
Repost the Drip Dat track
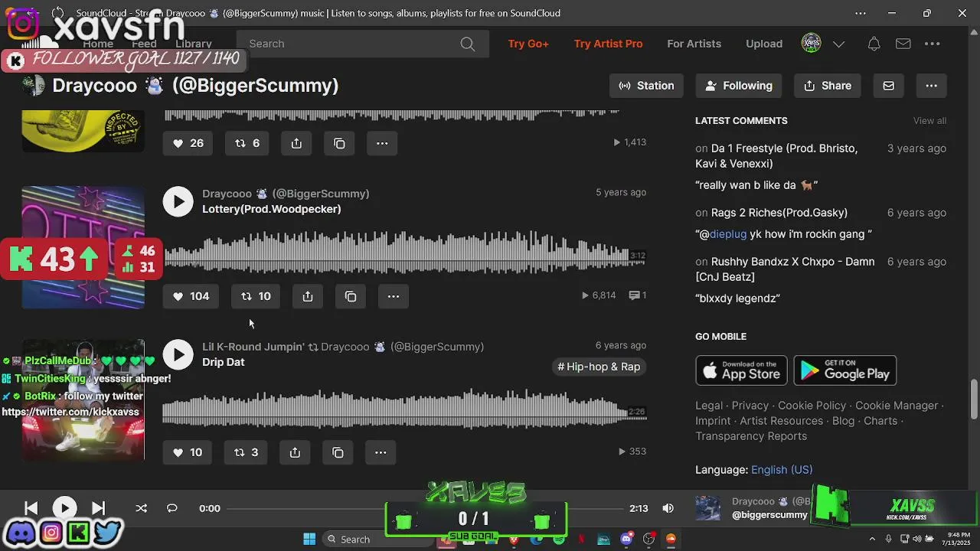point(247,452)
